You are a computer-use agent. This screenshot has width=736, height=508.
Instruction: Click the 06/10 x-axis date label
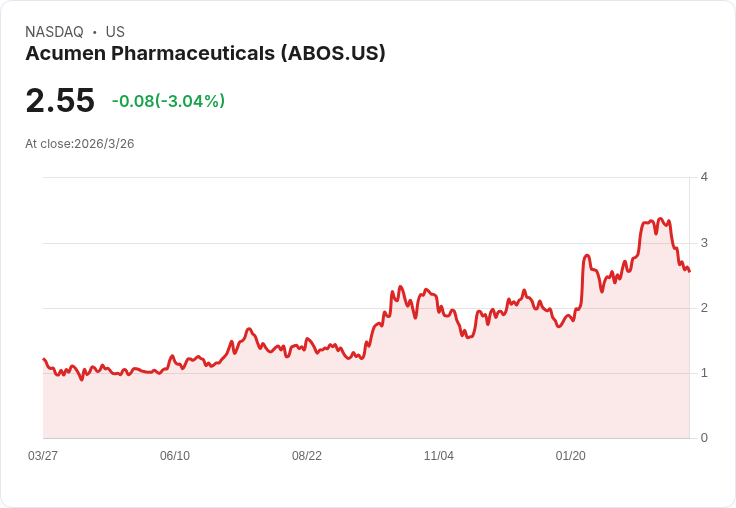pos(175,456)
